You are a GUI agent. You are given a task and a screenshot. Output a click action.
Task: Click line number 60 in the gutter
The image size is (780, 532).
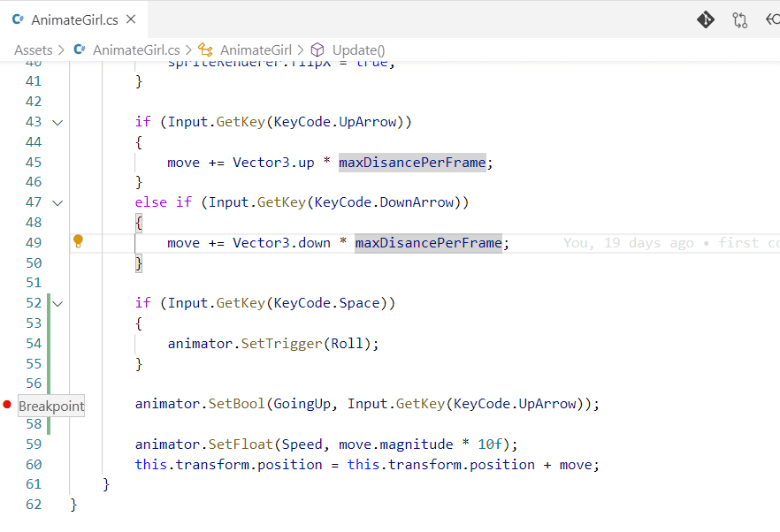[34, 465]
